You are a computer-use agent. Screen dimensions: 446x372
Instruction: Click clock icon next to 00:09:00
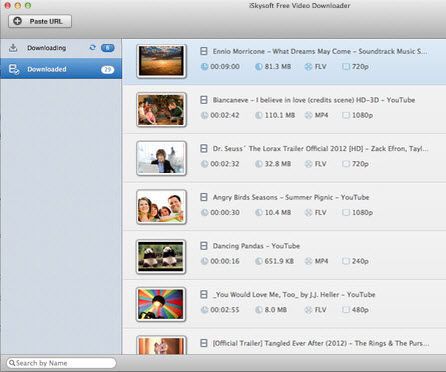pyautogui.click(x=204, y=67)
